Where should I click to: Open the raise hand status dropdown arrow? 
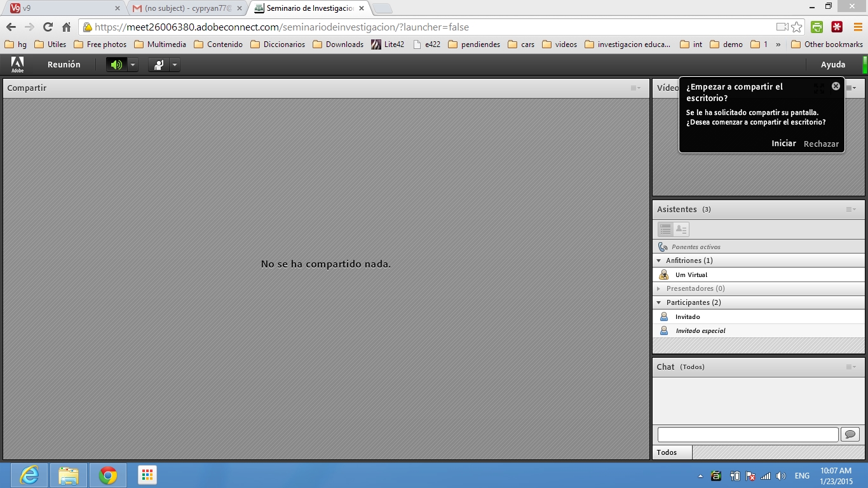click(x=175, y=65)
